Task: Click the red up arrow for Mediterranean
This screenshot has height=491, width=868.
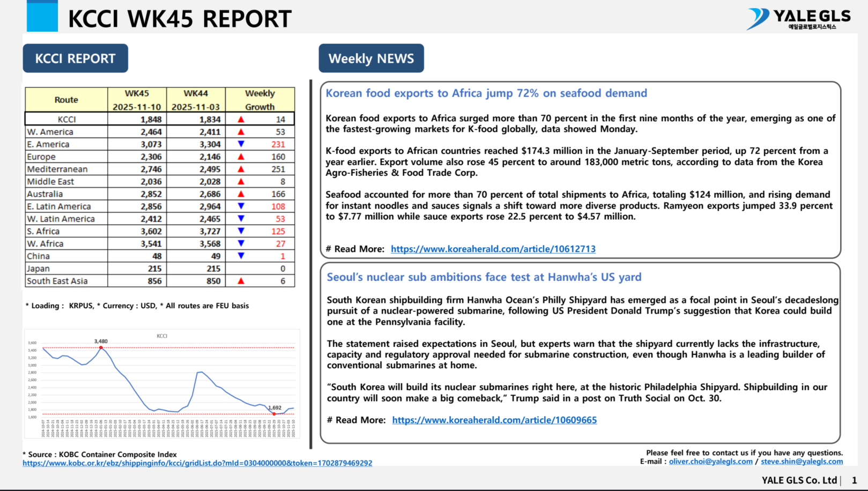Action: pyautogui.click(x=241, y=169)
